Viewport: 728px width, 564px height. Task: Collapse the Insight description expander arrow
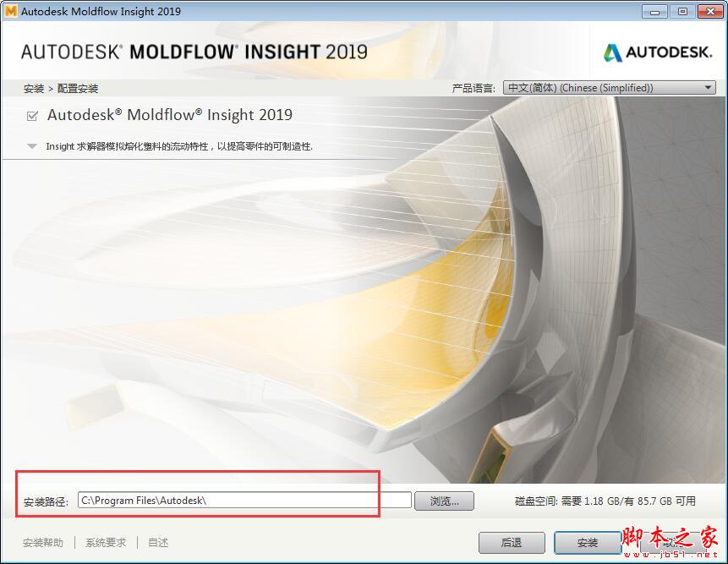[x=32, y=146]
